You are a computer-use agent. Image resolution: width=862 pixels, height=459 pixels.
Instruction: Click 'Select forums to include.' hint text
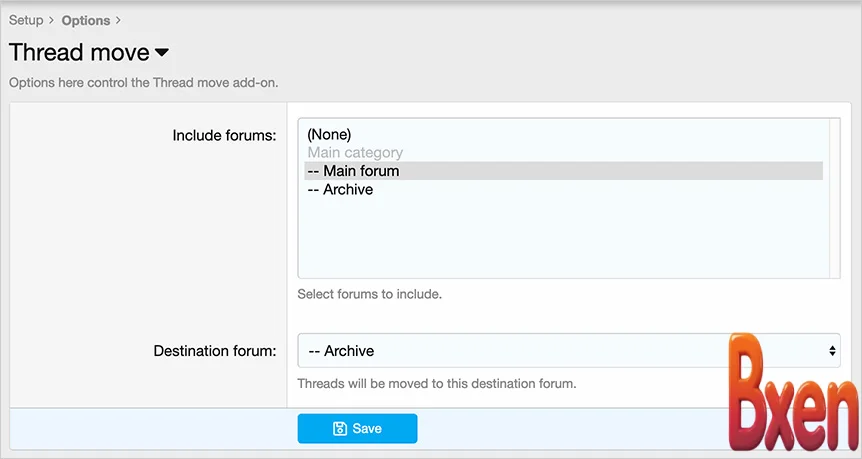tap(369, 295)
